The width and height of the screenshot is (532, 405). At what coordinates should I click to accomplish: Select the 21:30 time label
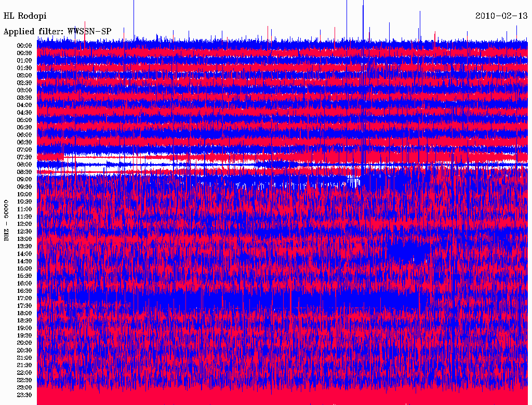click(x=24, y=366)
